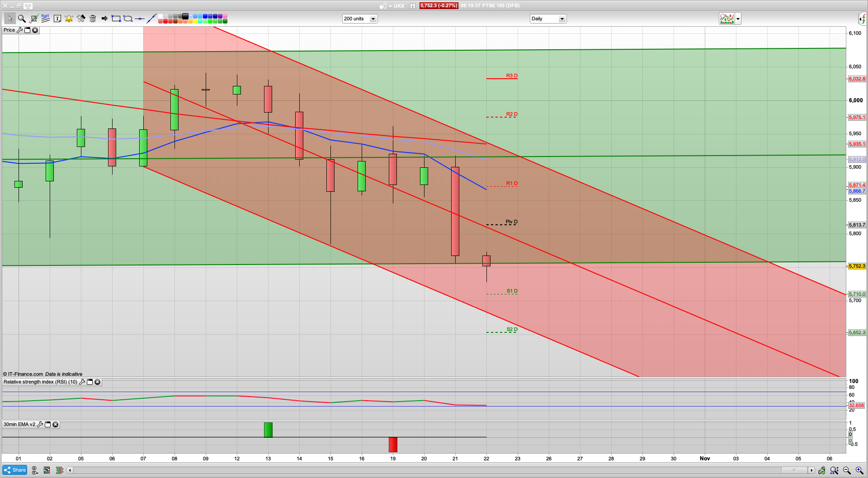
Task: Click the blue Share button
Action: pyautogui.click(x=14, y=470)
